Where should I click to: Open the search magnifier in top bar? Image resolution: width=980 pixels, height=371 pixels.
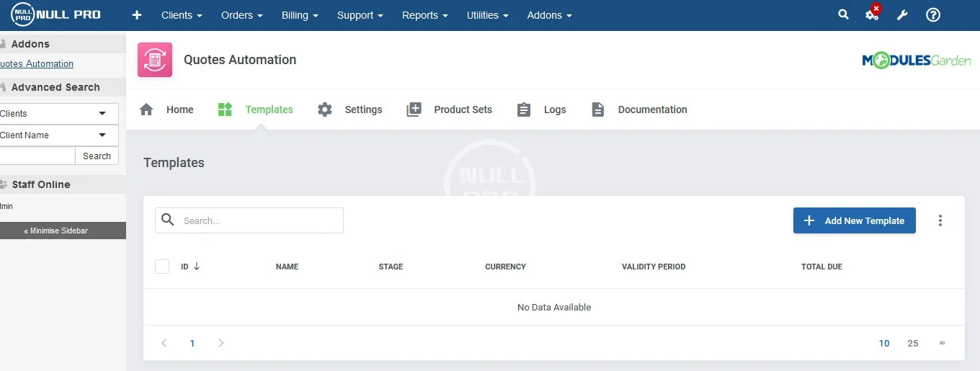843,14
